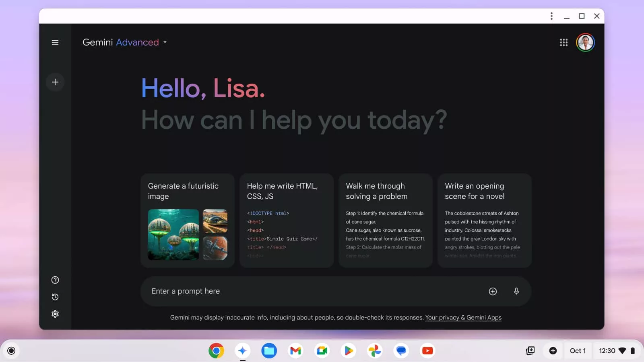Open the Activity history icon
Screen dimensions: 644x362
[x=55, y=297]
